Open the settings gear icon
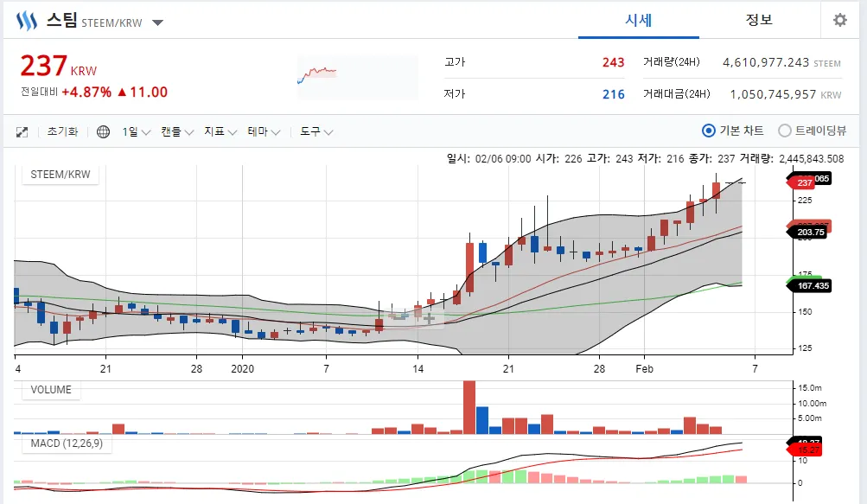This screenshot has width=867, height=504. (840, 20)
